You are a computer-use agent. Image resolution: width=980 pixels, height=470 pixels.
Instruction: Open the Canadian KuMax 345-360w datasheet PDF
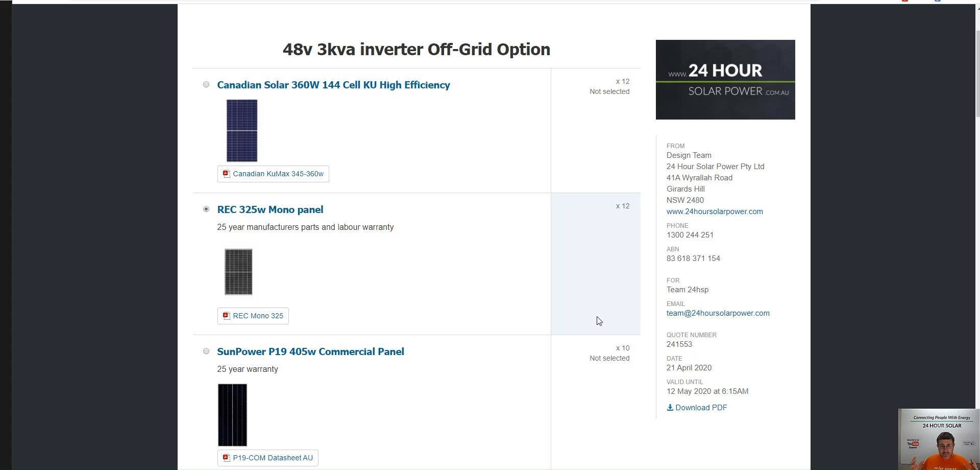click(x=273, y=174)
